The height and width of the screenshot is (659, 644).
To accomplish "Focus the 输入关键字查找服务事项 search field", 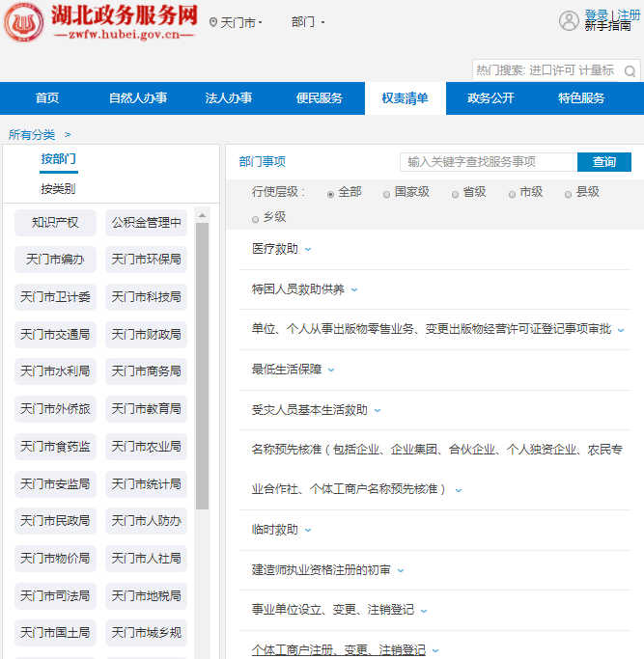I will tap(488, 162).
